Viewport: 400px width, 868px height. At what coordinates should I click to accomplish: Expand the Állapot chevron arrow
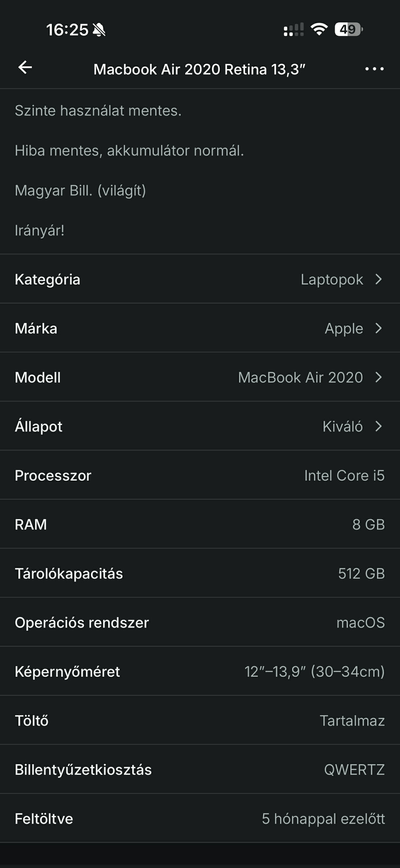pos(379,426)
